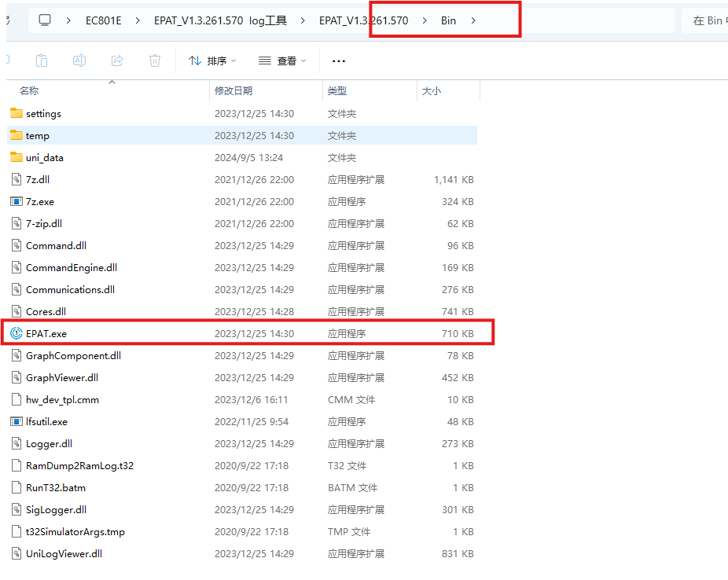Viewport: 728px width, 580px height.
Task: Select the 7z.exe application icon
Action: pos(17,201)
